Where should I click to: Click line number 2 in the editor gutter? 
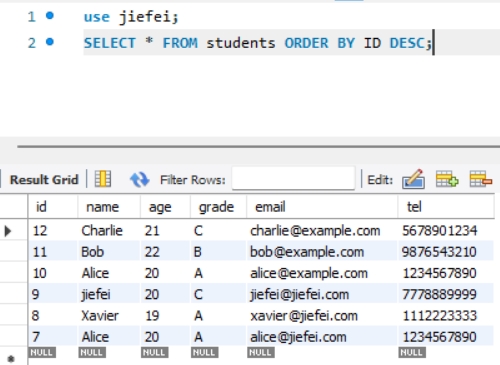pyautogui.click(x=31, y=43)
